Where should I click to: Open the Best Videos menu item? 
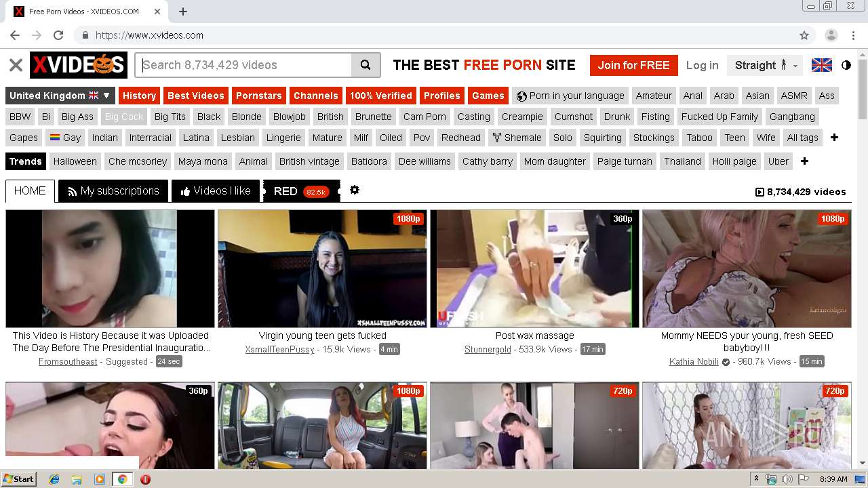click(196, 96)
